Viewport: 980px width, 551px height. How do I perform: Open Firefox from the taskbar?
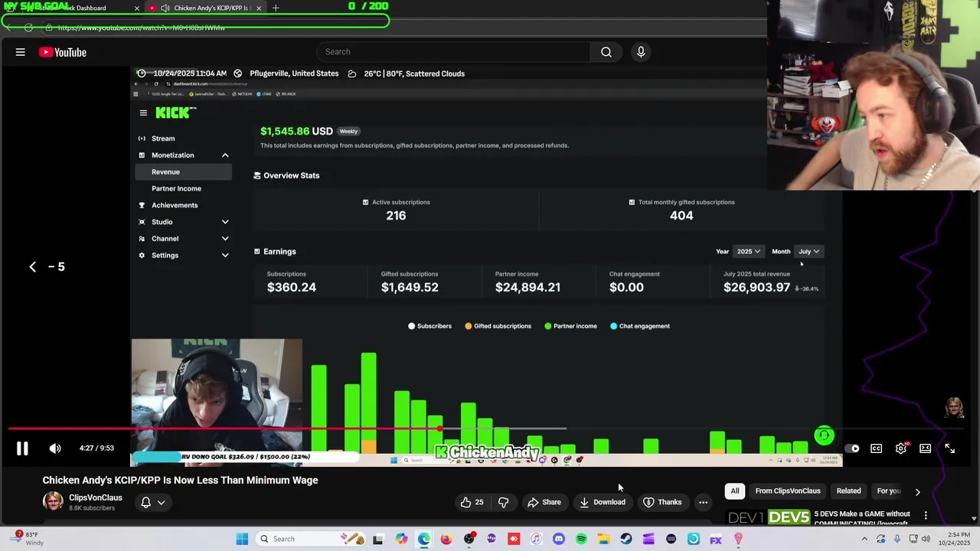[x=446, y=539]
